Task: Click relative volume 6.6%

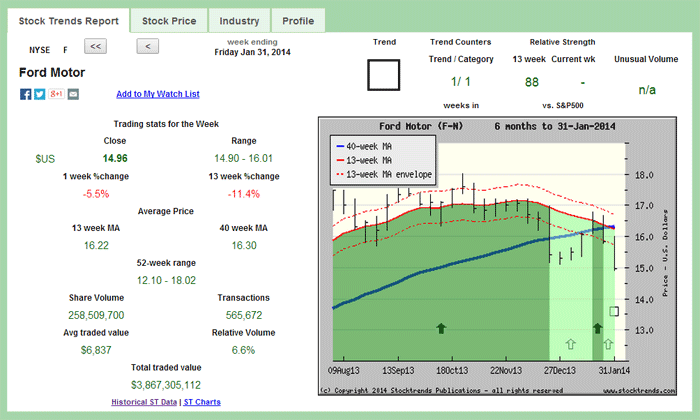Action: pos(243,350)
